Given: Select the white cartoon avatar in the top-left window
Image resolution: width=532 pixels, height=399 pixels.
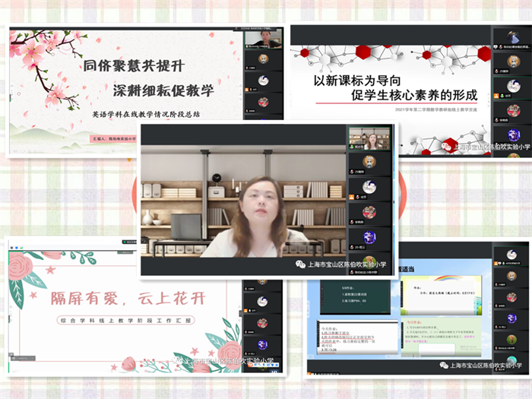Looking at the screenshot, I should (263, 81).
